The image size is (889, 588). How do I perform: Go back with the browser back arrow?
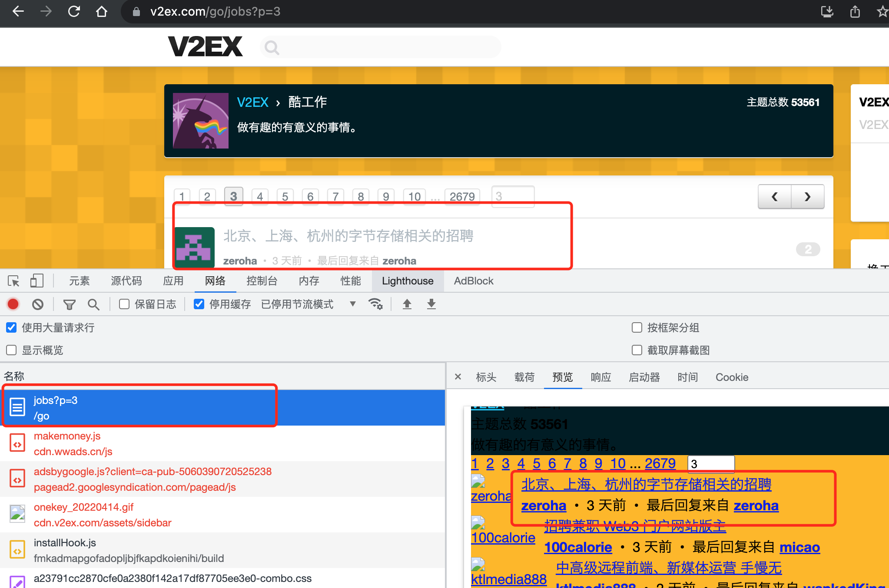18,11
